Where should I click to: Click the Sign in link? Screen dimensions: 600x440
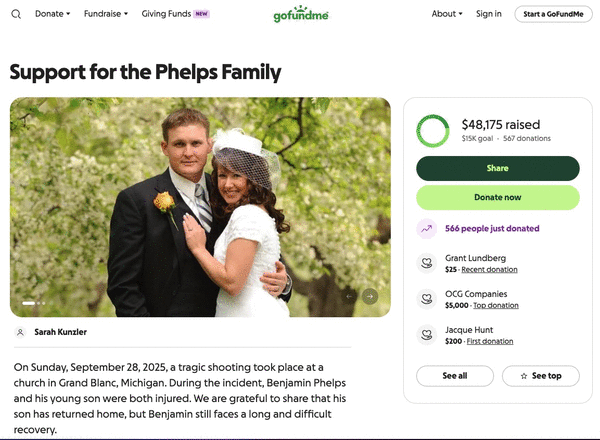click(x=489, y=14)
